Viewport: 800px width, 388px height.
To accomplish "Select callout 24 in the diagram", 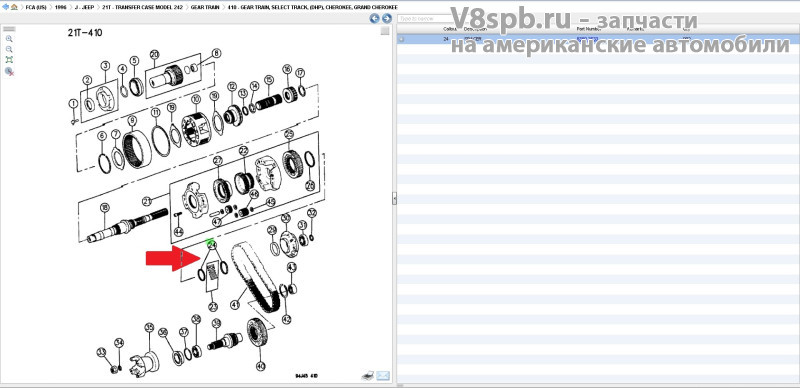I will coord(212,246).
